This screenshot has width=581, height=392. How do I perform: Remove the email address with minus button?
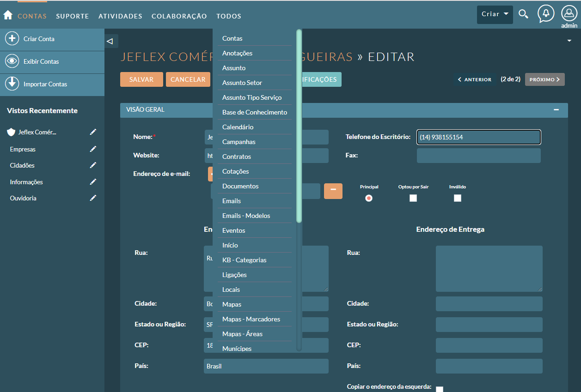click(x=333, y=191)
